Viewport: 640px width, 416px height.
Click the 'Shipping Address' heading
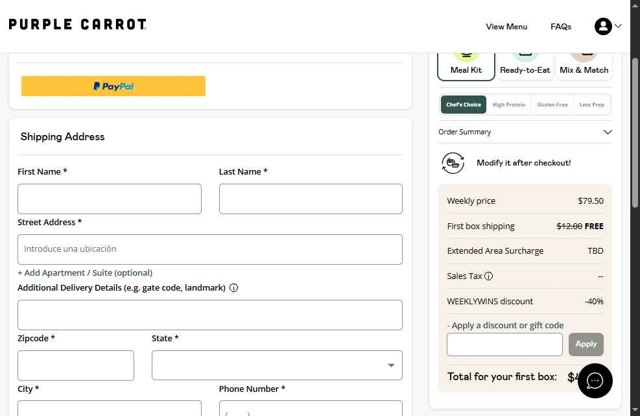tap(62, 137)
